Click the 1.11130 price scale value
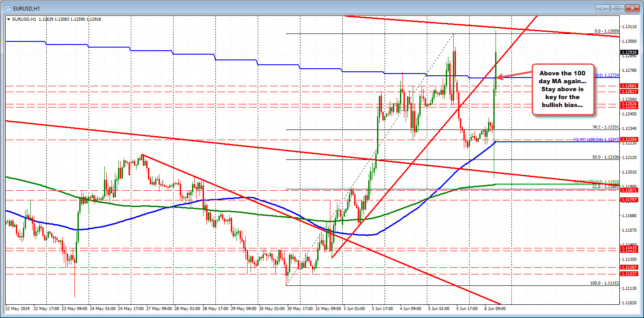The height and width of the screenshot is (318, 644). click(x=629, y=288)
